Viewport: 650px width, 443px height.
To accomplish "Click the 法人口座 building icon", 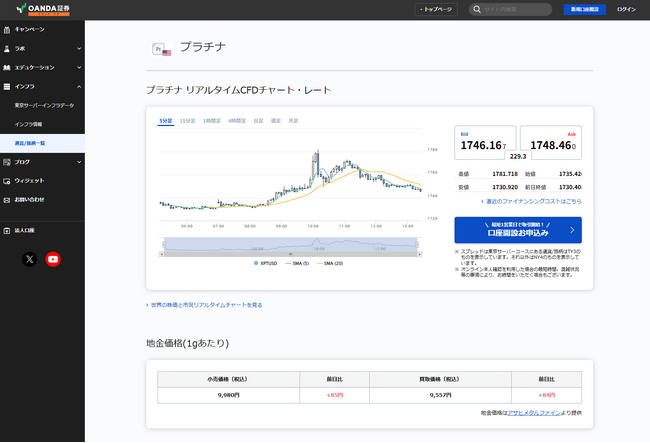I will tap(7, 231).
